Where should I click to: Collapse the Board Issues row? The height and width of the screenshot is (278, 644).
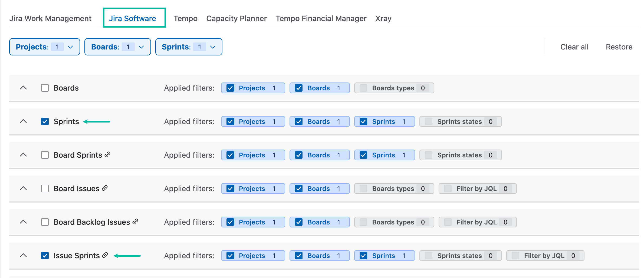[x=24, y=188]
